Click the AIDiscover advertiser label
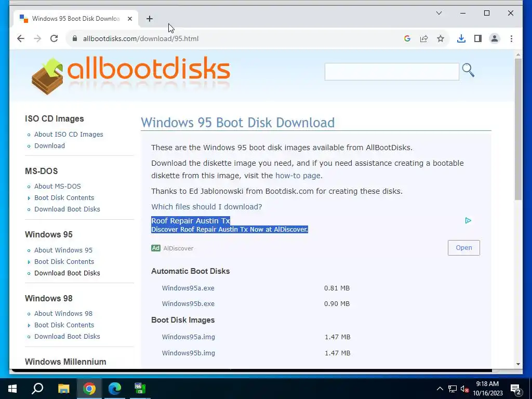 point(179,248)
